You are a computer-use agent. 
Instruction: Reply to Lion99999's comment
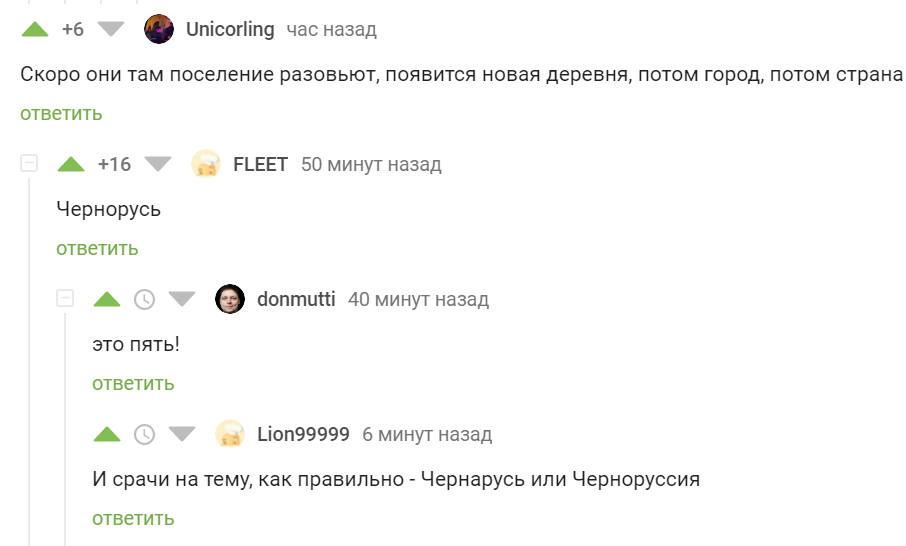[133, 518]
